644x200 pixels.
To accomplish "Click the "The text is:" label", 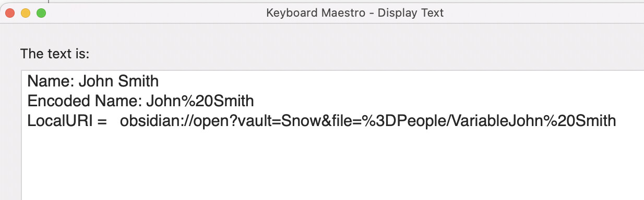I will coord(55,53).
